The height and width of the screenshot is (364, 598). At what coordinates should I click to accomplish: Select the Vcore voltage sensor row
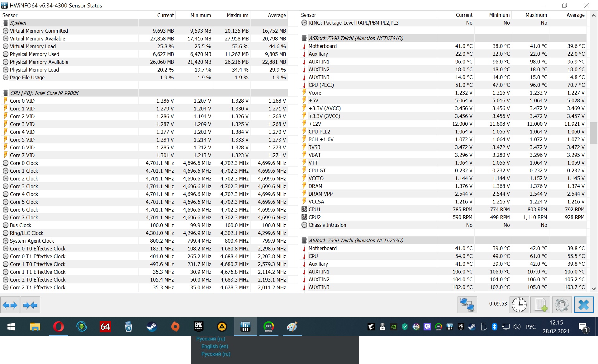tap(315, 93)
